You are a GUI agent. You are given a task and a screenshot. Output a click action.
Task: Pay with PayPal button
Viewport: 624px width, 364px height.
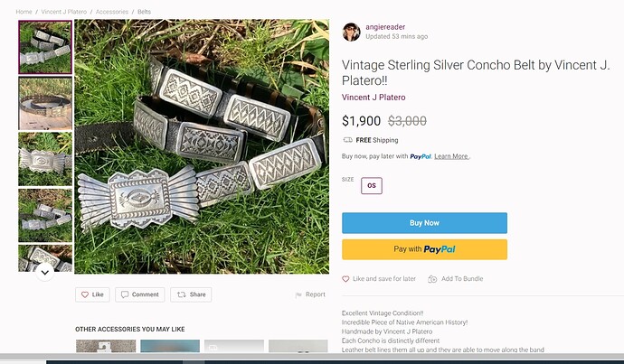(424, 249)
